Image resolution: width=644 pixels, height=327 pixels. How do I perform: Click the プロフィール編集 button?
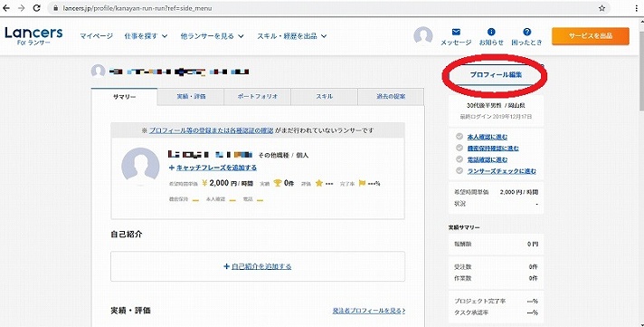496,75
